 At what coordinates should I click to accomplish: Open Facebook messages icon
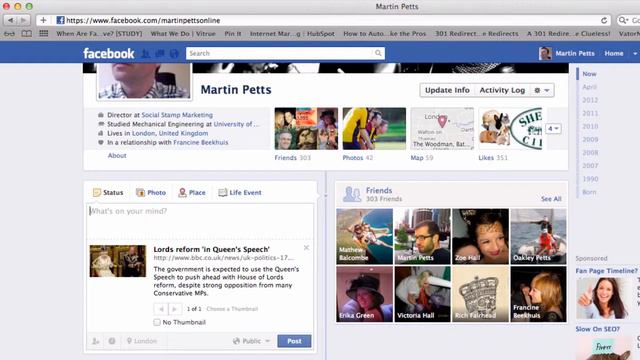[160, 53]
